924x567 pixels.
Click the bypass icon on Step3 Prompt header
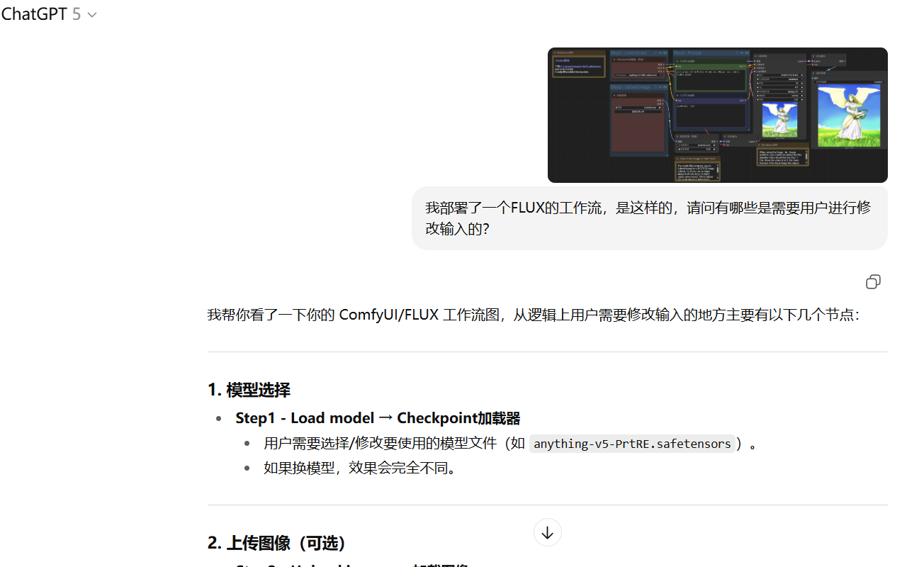742,52
